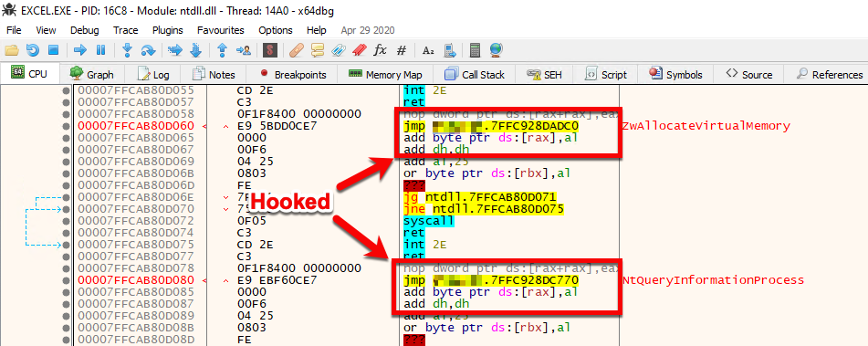Switch to the Breakpoints tab
The height and width of the screenshot is (346, 868).
(x=292, y=74)
